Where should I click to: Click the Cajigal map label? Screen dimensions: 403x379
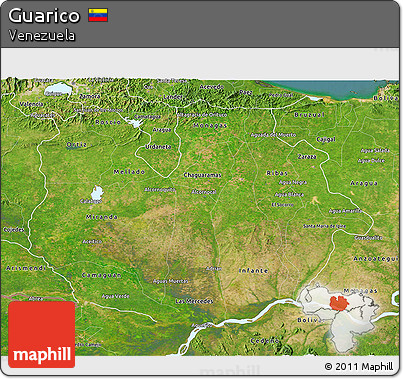click(326, 139)
